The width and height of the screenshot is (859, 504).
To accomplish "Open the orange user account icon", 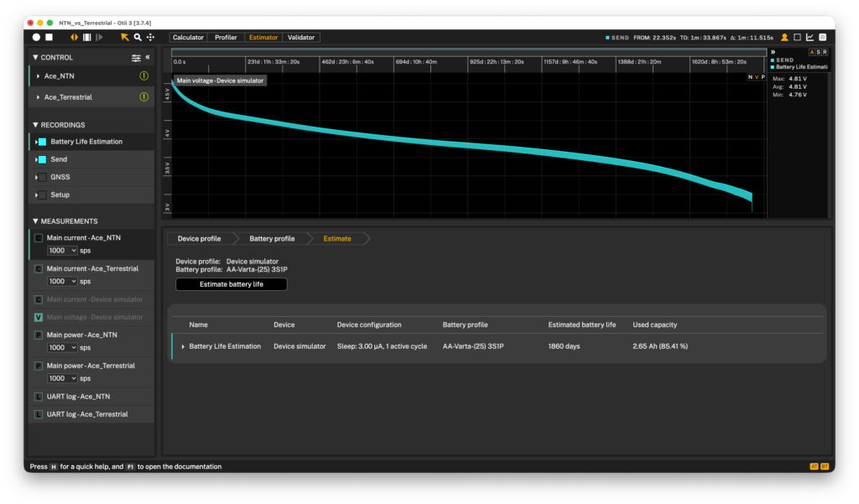I will coord(784,37).
